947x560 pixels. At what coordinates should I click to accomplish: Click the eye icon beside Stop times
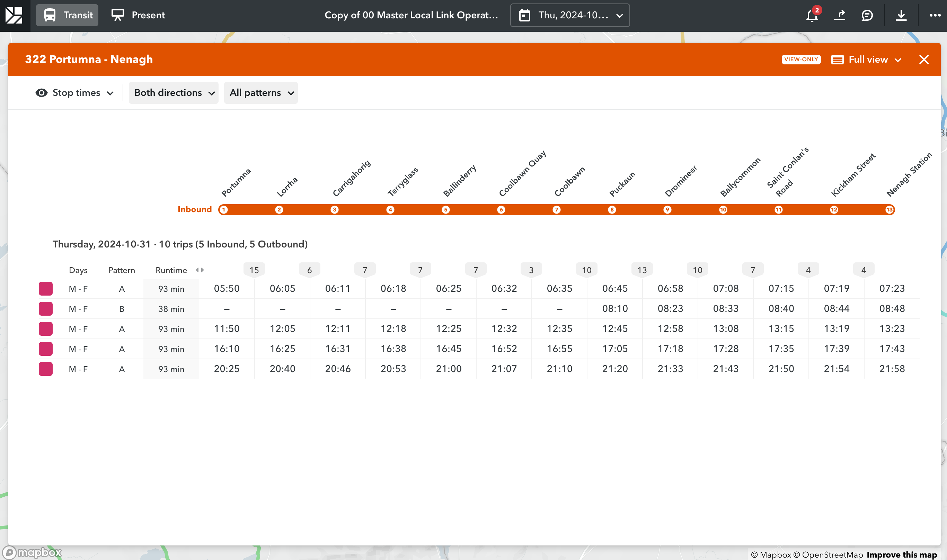pos(42,93)
